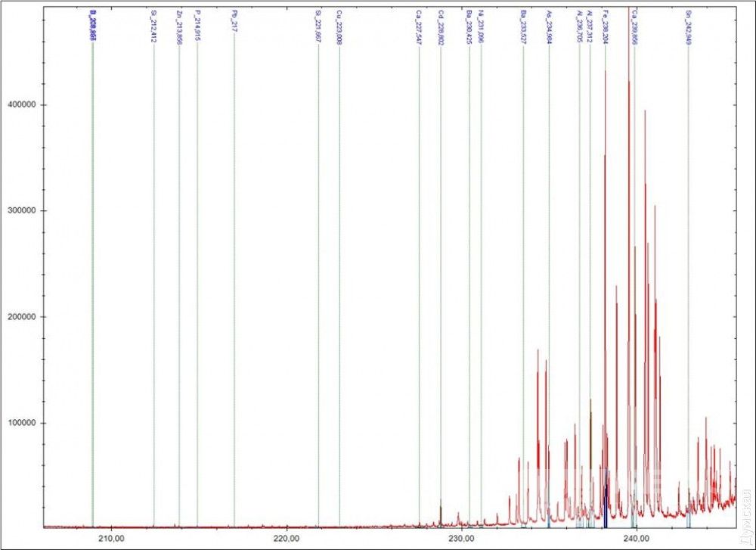Select the As_234.984 line label
Viewport: 756px width, 550px height.
pos(549,29)
